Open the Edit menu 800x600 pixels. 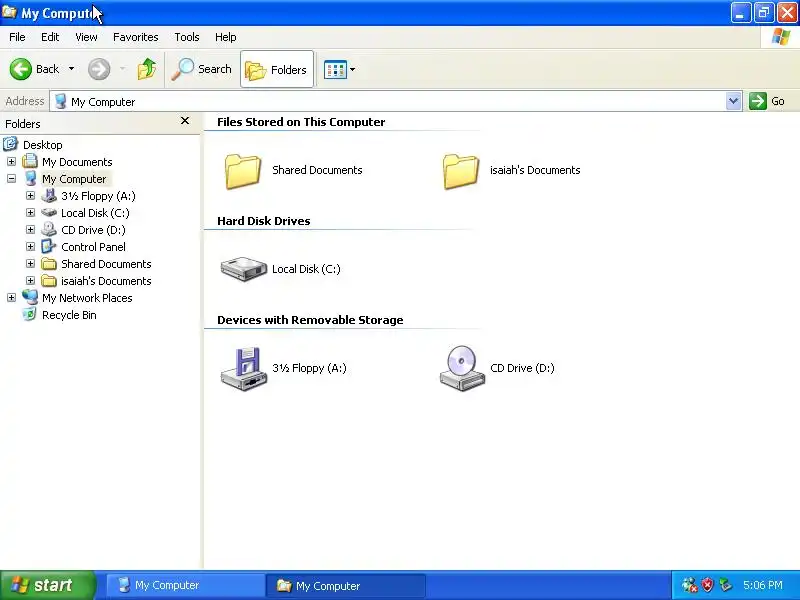point(50,37)
